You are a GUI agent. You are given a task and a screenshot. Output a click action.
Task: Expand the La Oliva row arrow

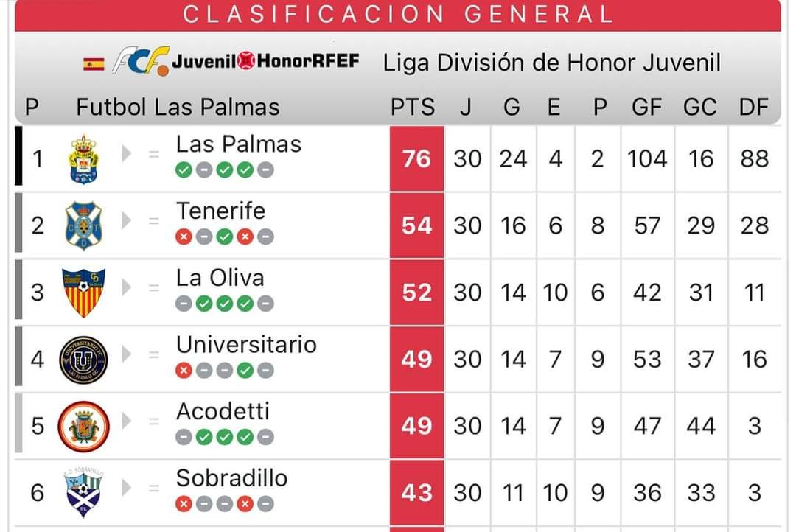127,287
